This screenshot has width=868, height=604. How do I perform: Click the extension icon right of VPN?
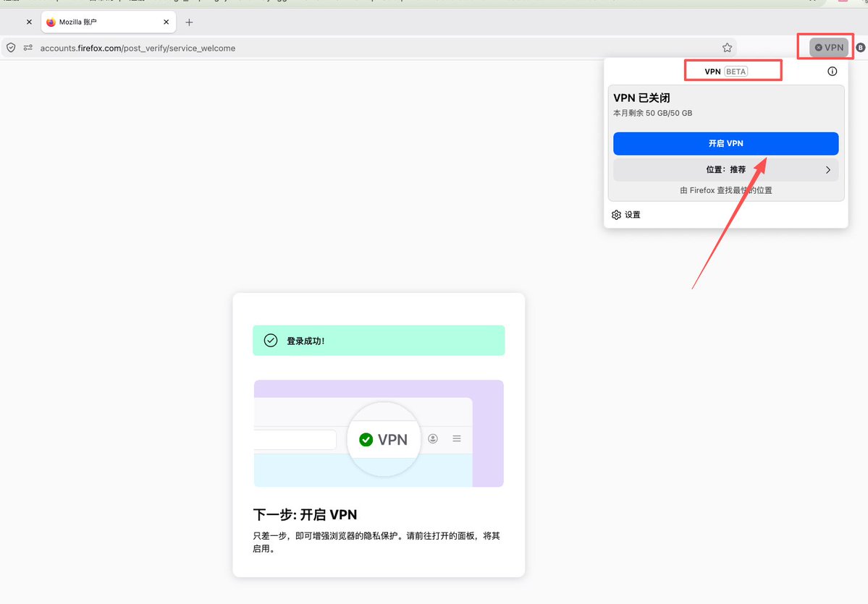[860, 48]
